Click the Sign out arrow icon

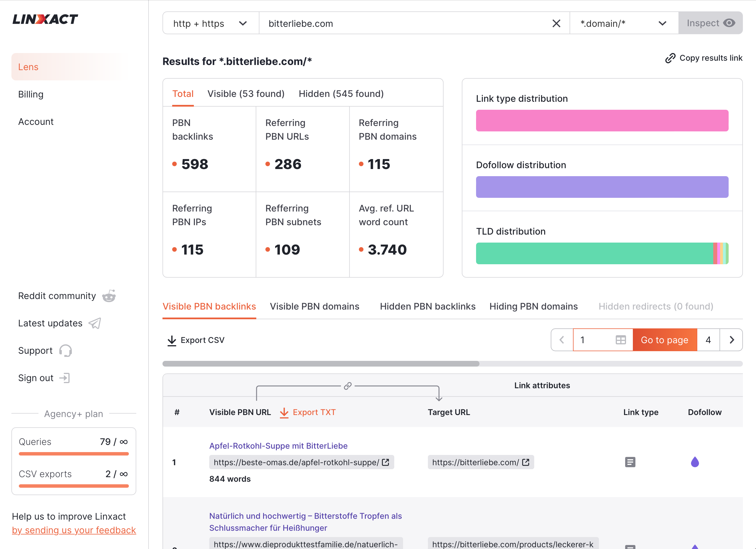64,378
